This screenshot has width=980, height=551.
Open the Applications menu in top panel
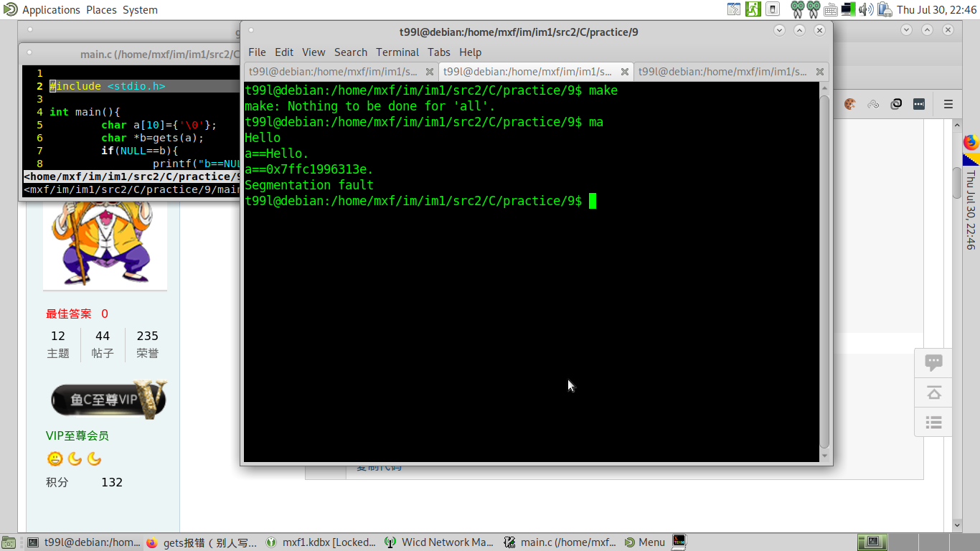tap(51, 10)
